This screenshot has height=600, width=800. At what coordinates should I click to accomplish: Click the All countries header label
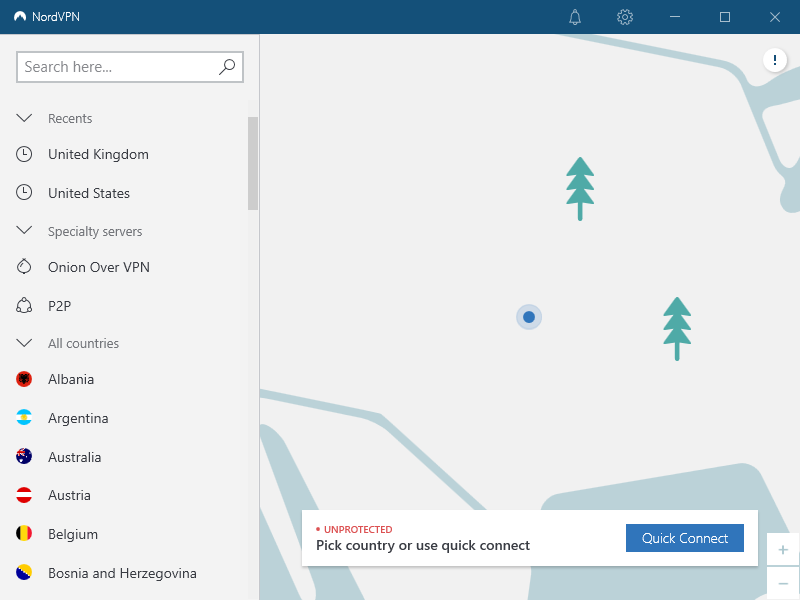tap(83, 343)
